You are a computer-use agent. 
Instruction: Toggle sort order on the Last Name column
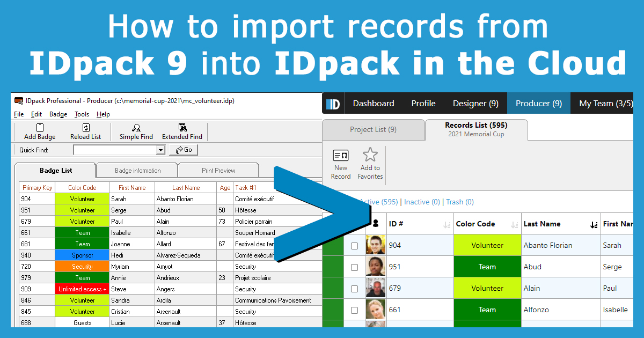pos(594,223)
